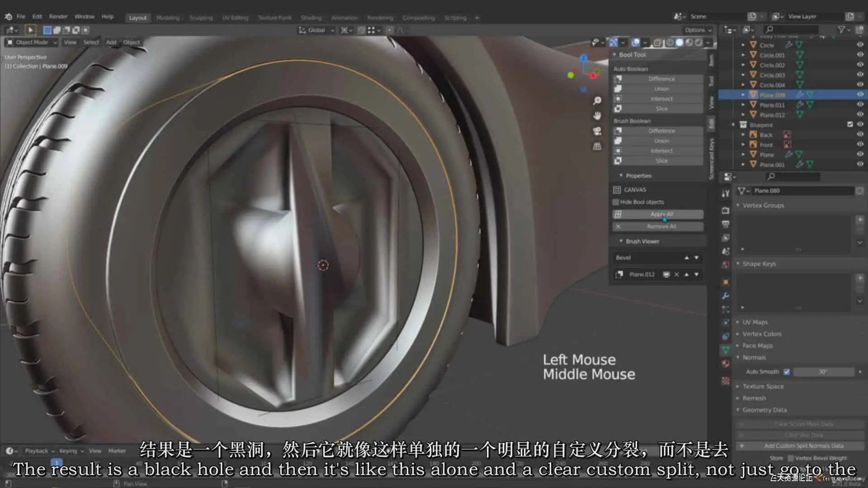
Task: Click the pan hand viewport icon
Action: 597,116
